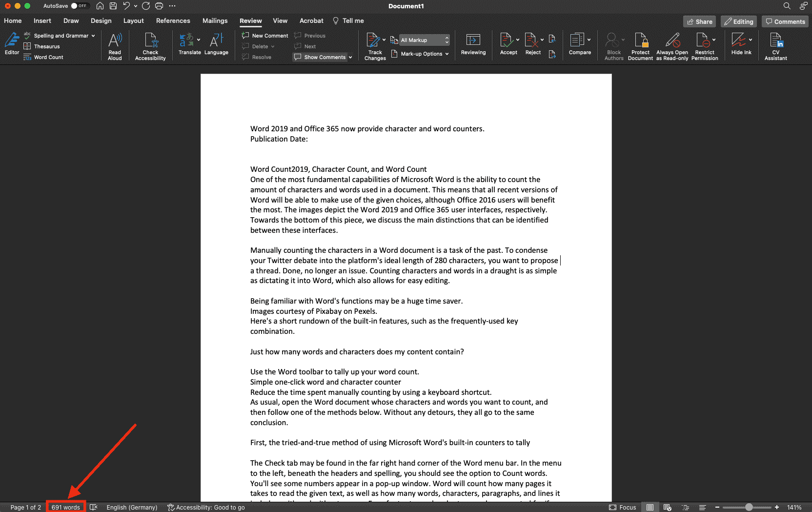812x512 pixels.
Task: Open the Compare documents tool
Action: [x=579, y=45]
